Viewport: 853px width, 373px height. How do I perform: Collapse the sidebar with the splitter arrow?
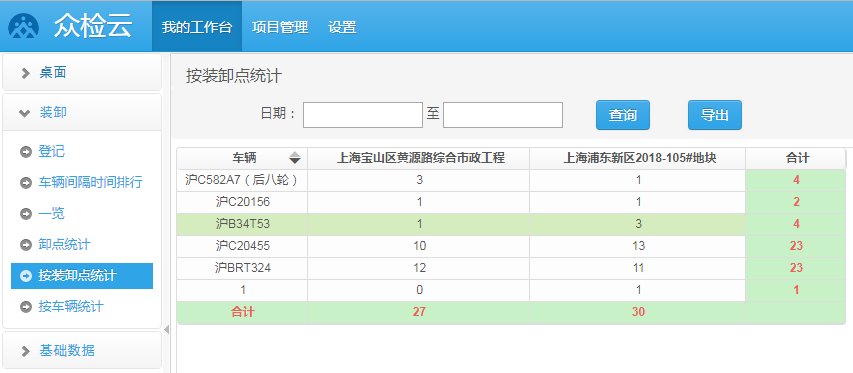tap(166, 330)
